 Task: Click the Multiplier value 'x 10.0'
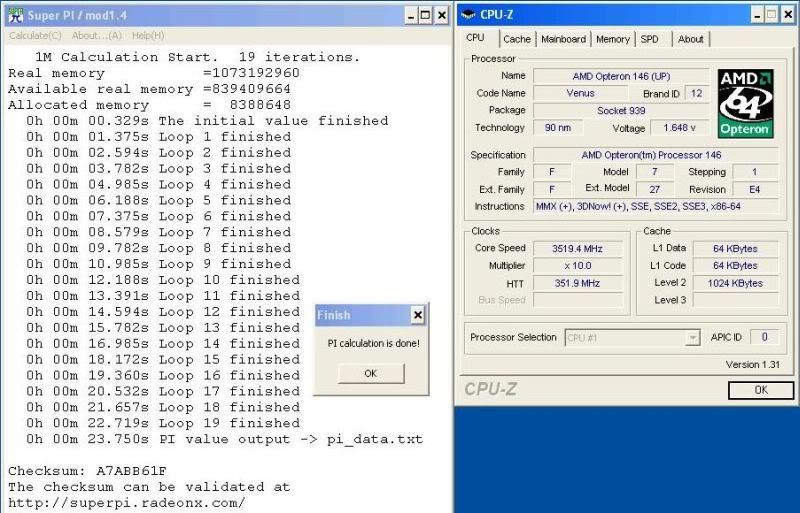[578, 266]
